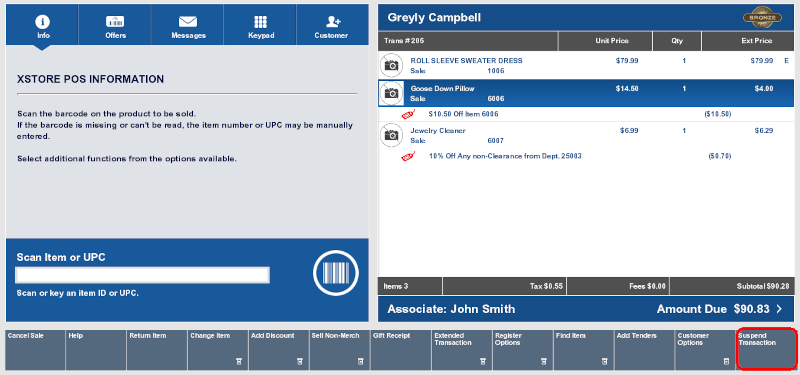The width and height of the screenshot is (800, 375).
Task: Click the $79.99 unit price
Action: pos(627,60)
